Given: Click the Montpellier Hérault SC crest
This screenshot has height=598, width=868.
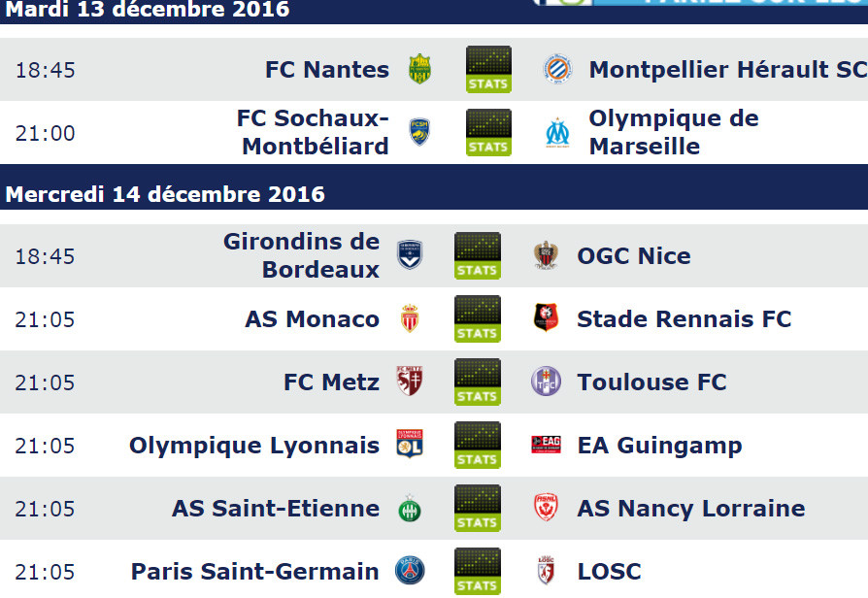Looking at the screenshot, I should pos(557,69).
